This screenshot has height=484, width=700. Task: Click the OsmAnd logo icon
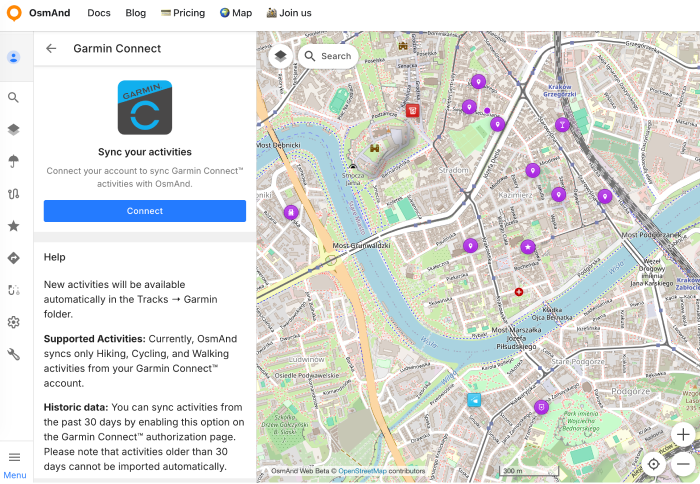click(x=14, y=13)
